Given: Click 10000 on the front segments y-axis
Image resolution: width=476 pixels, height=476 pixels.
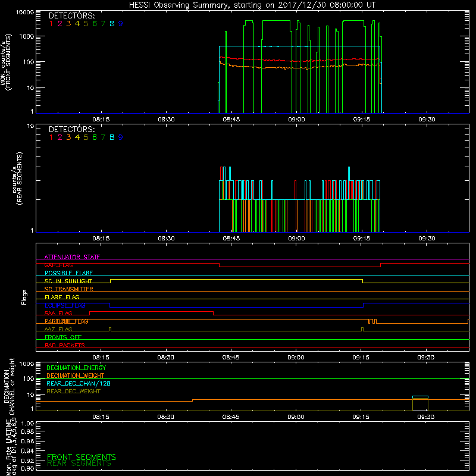Looking at the screenshot, I should click(x=25, y=12).
